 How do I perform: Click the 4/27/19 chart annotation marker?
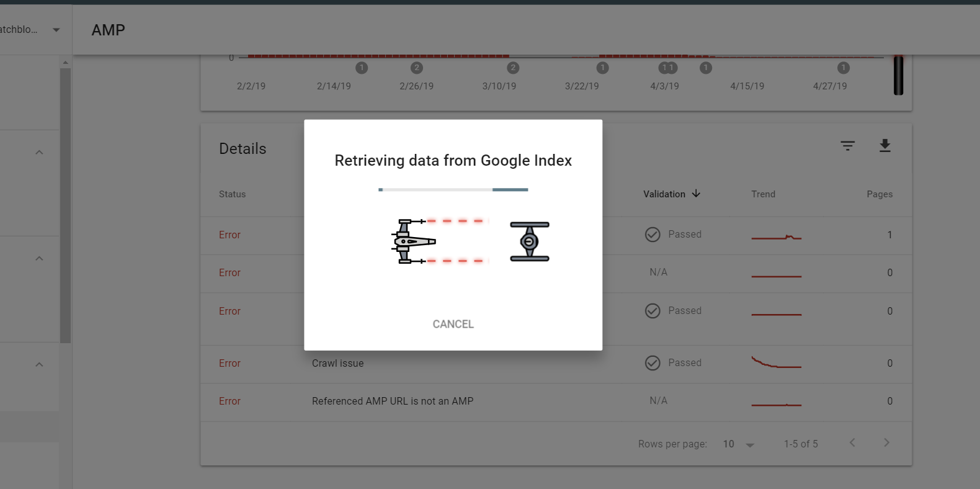click(x=843, y=68)
